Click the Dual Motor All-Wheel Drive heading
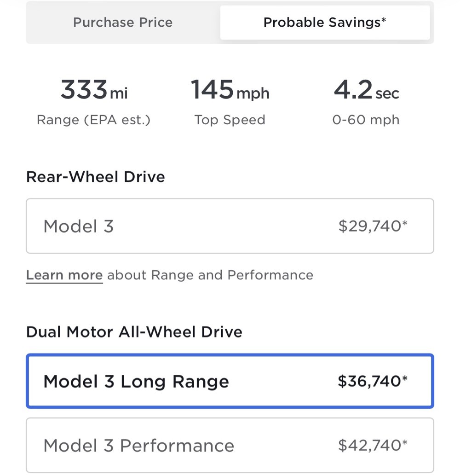 click(134, 332)
